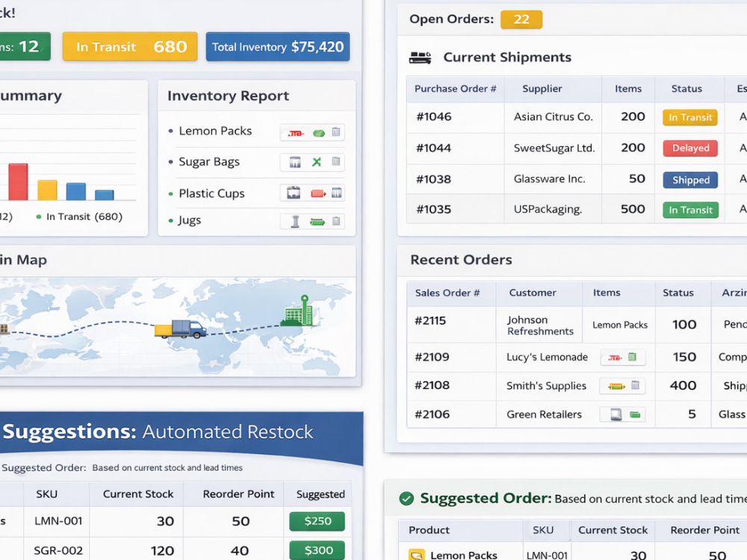
Task: Open sales order #2108
Action: point(432,385)
